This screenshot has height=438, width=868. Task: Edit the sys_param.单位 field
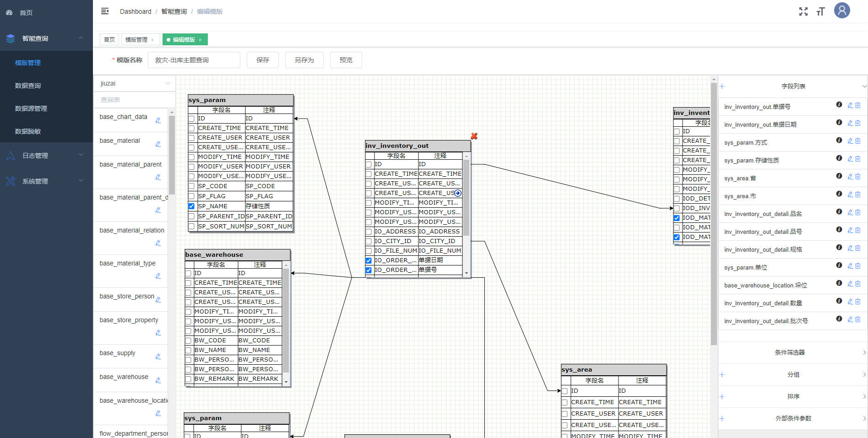pos(850,266)
